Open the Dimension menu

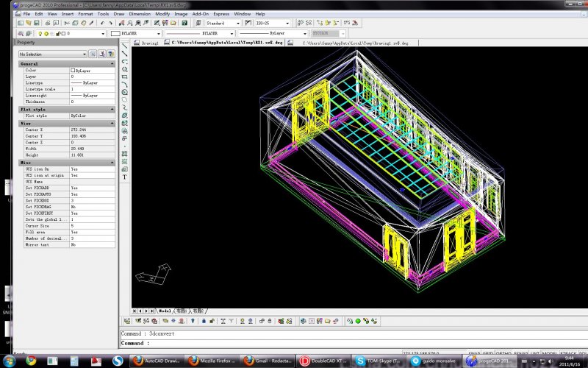point(140,14)
